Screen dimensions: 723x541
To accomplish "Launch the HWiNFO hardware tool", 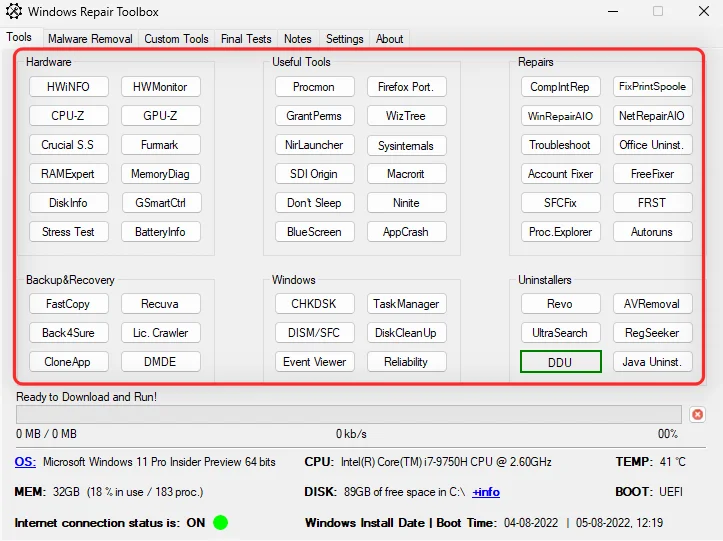I will click(x=68, y=87).
